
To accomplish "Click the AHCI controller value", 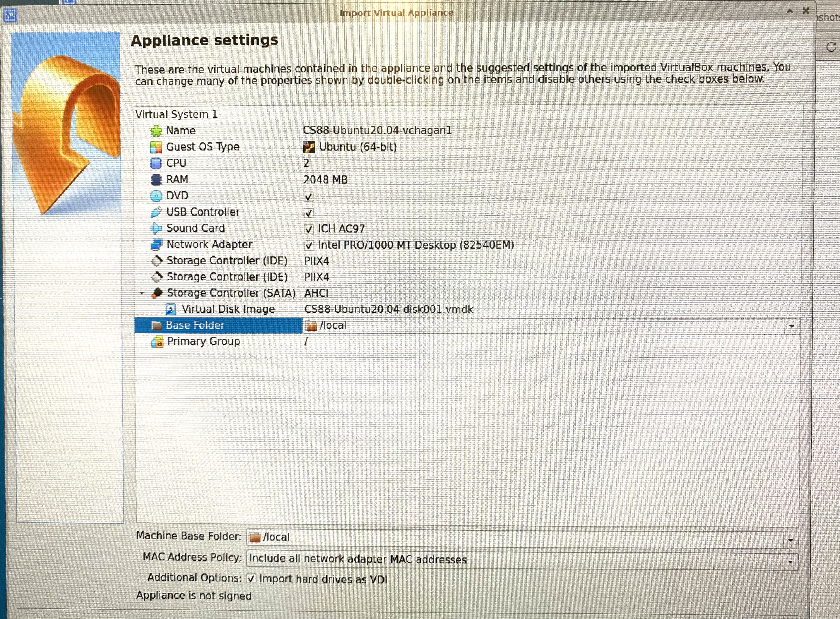I will point(316,293).
